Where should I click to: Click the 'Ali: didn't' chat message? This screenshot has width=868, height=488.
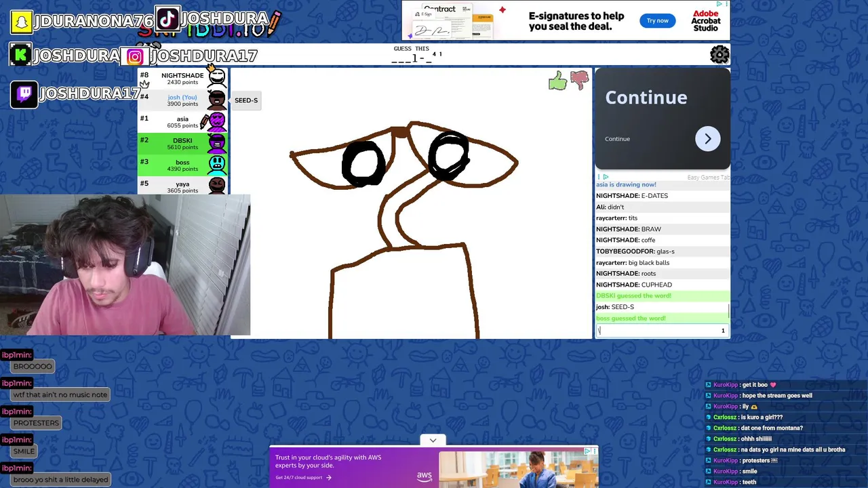[610, 207]
